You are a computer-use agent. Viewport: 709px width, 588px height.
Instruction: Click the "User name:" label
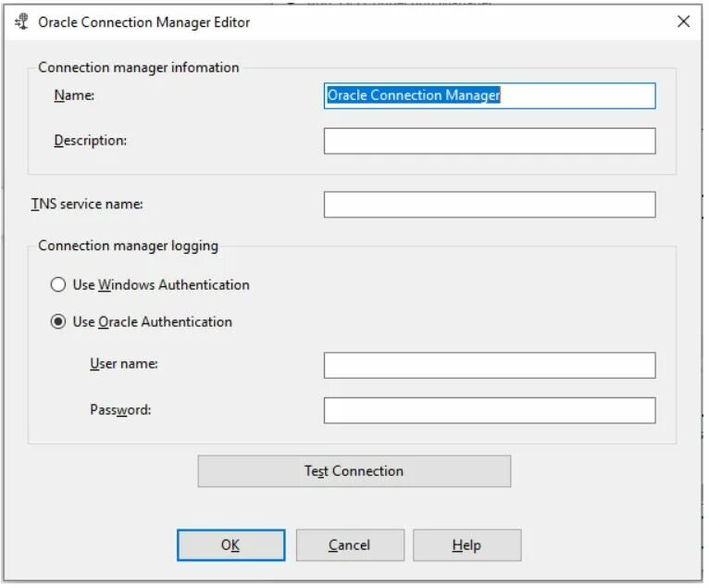(x=124, y=364)
